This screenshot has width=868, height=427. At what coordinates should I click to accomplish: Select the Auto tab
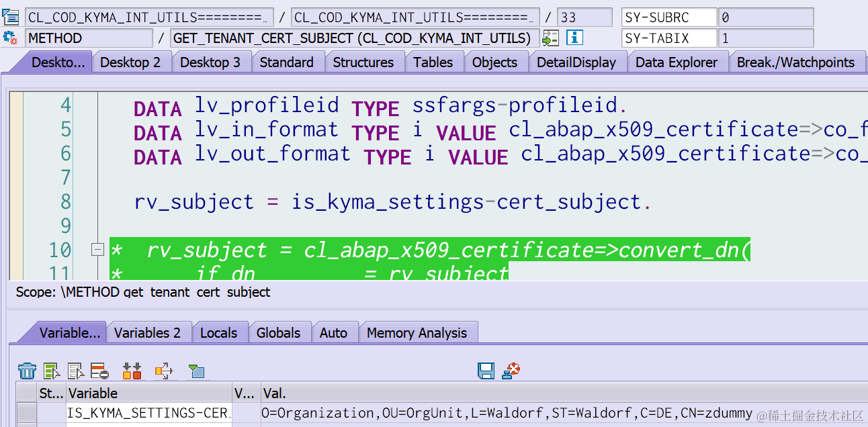click(x=334, y=333)
